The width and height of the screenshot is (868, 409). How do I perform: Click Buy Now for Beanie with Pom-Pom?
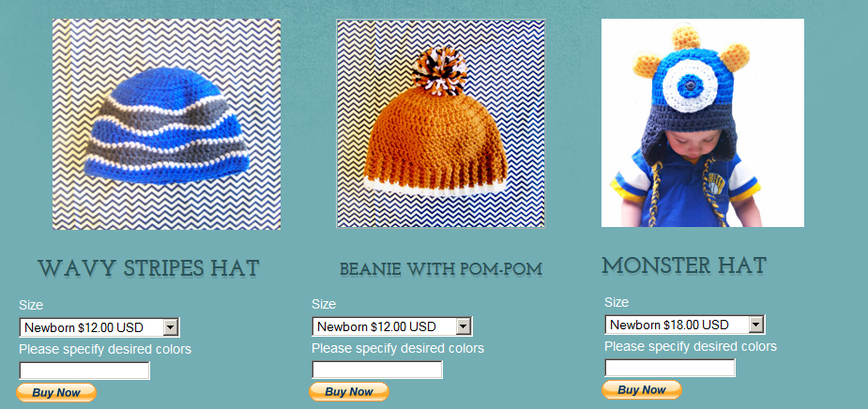[x=349, y=391]
